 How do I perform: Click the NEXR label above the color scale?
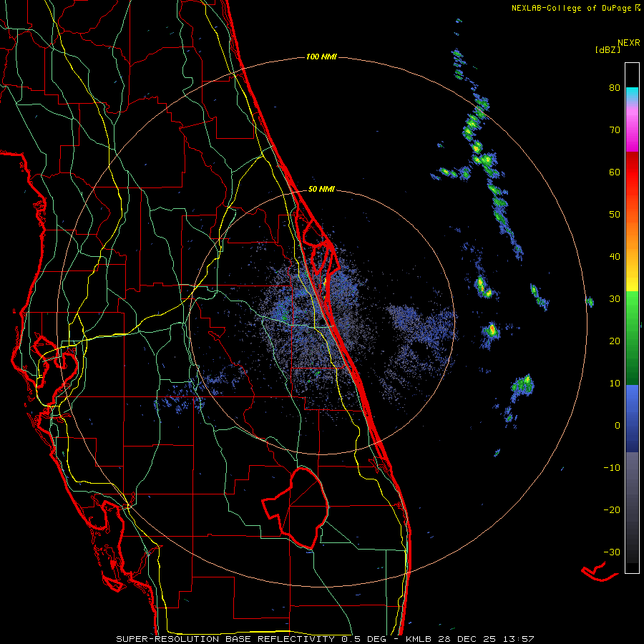tap(629, 43)
